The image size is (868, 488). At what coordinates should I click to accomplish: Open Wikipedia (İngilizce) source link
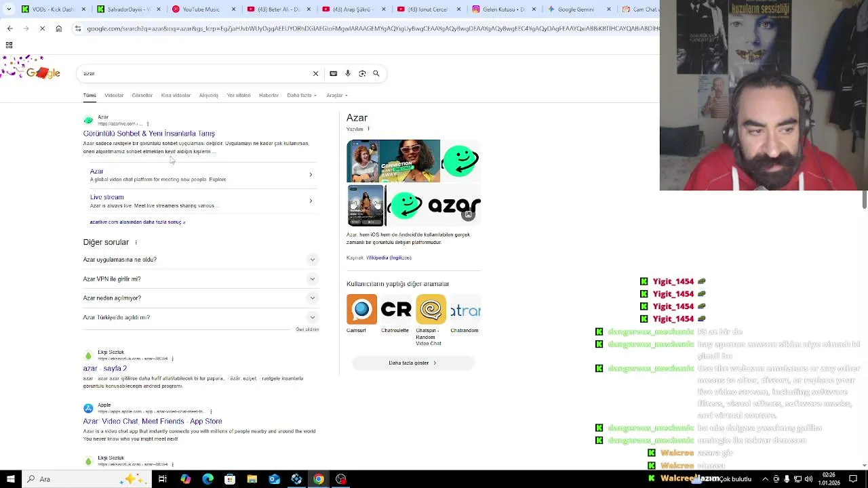coord(389,258)
